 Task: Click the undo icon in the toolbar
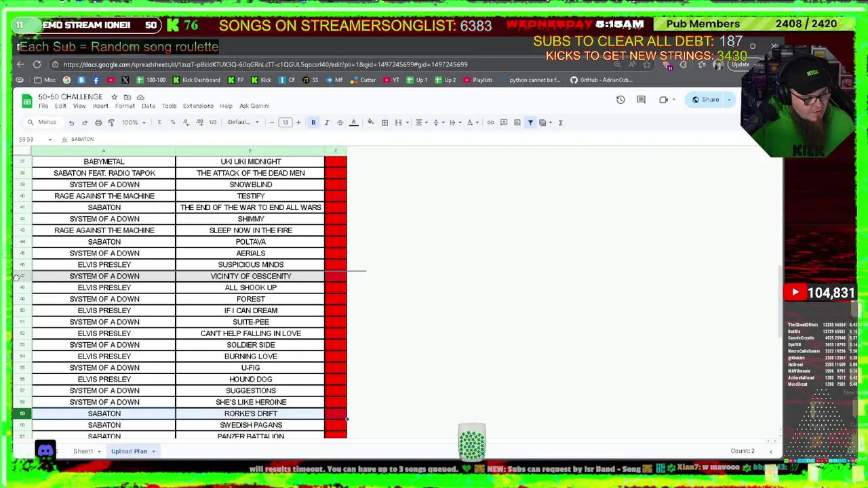coord(71,123)
